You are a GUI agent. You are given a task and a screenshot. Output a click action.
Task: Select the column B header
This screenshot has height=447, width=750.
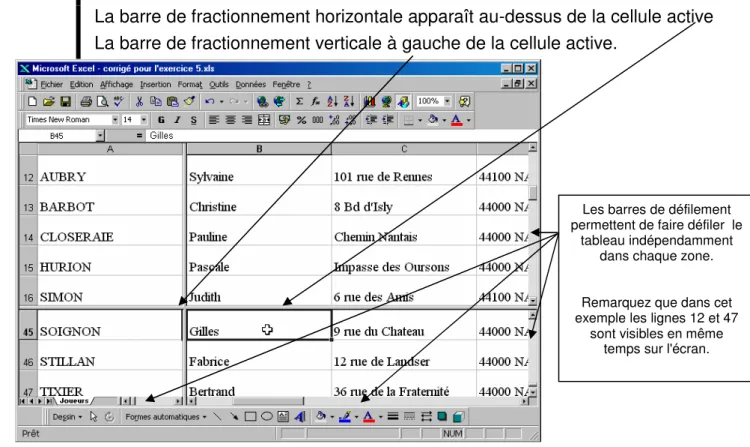pos(259,149)
